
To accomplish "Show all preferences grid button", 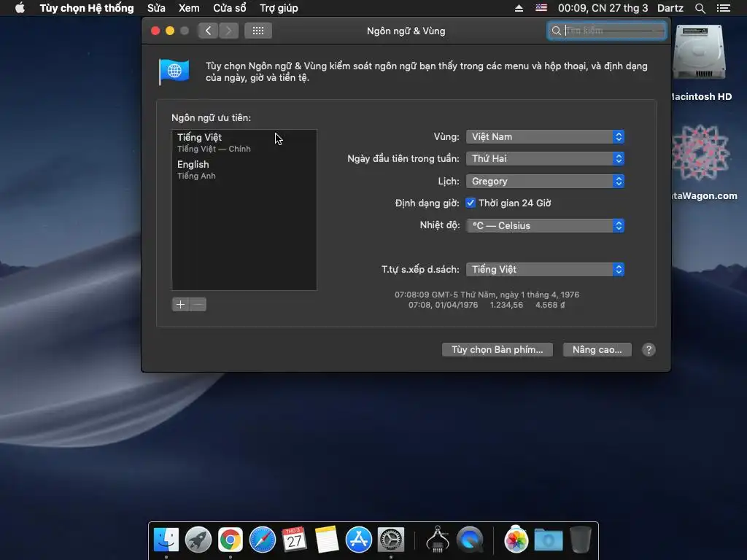I will tap(258, 31).
